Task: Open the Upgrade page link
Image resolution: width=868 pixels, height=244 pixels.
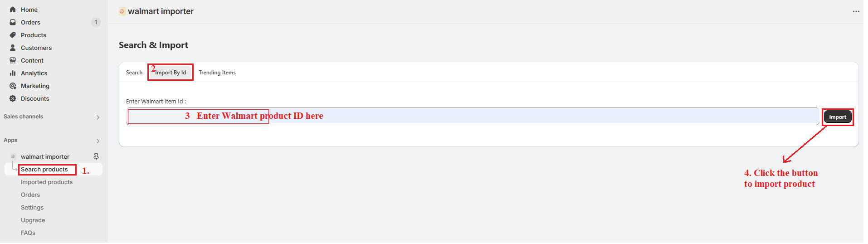Action: pos(33,220)
